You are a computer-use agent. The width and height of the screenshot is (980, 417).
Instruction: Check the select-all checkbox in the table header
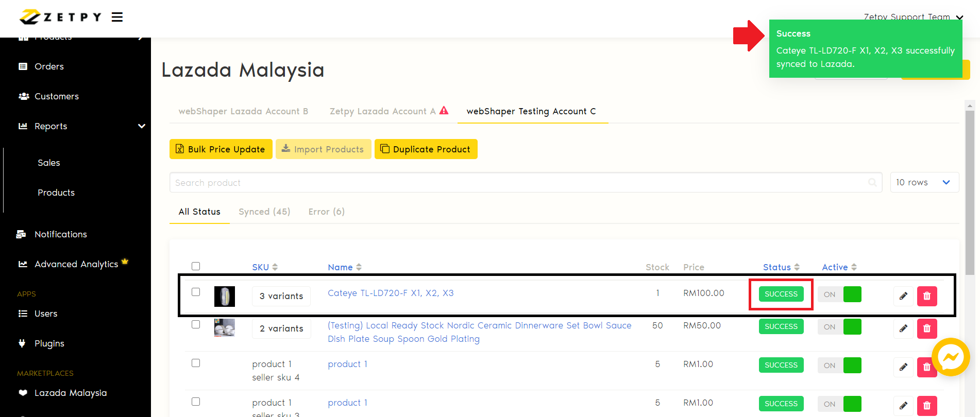[x=196, y=266]
